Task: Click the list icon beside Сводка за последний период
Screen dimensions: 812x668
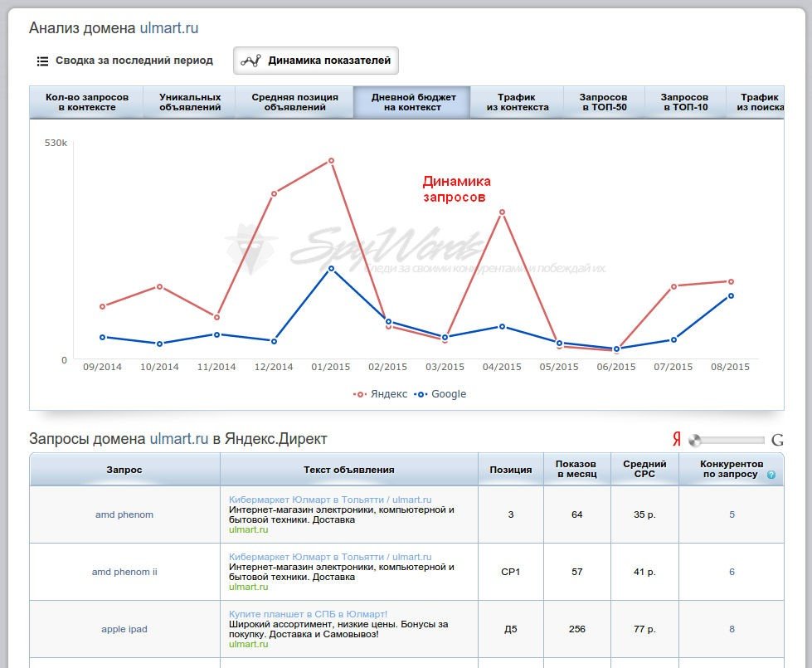Action: (42, 61)
